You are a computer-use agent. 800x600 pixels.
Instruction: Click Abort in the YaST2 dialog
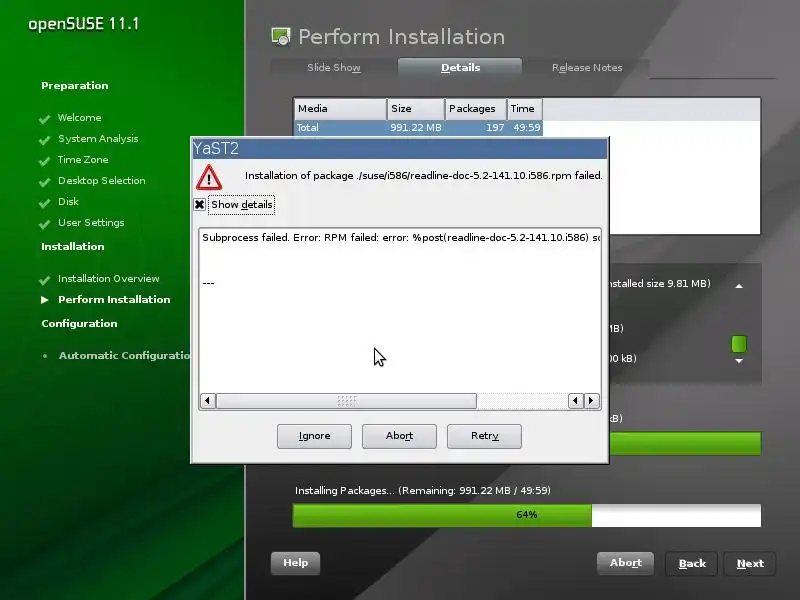point(399,436)
